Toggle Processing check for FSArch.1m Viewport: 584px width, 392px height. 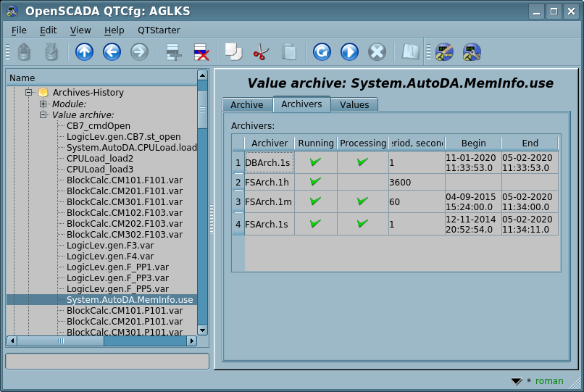pos(363,201)
